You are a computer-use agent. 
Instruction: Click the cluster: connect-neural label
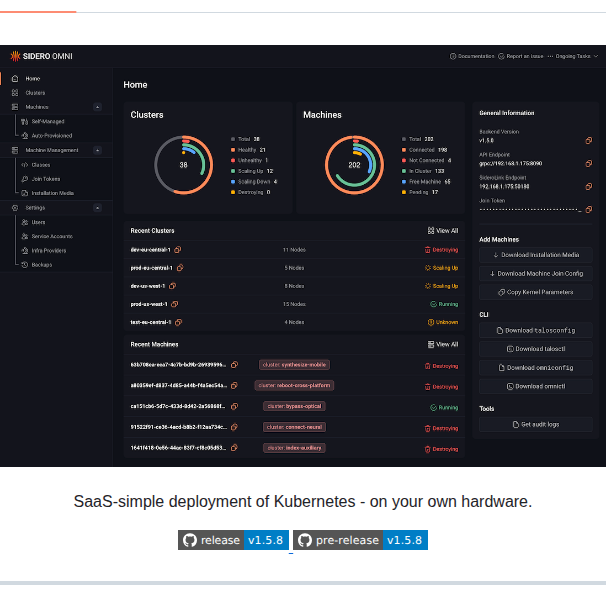[x=294, y=427]
